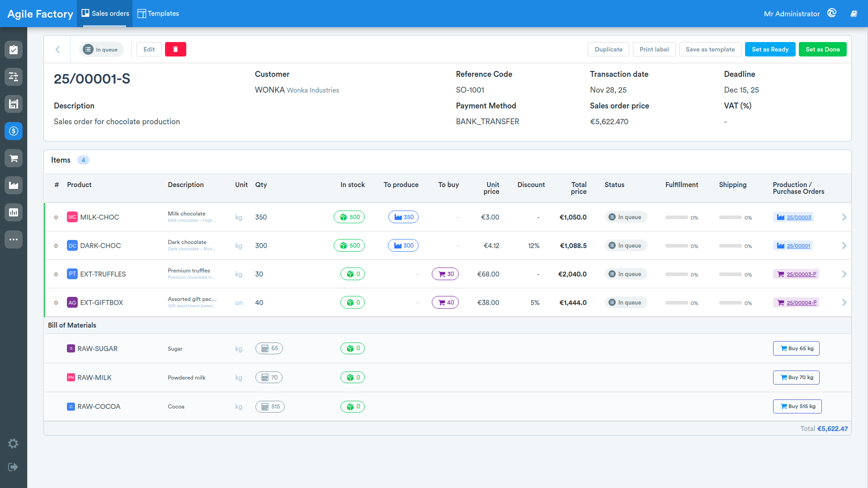Click the Edit button
The width and height of the screenshot is (868, 488).
(149, 49)
